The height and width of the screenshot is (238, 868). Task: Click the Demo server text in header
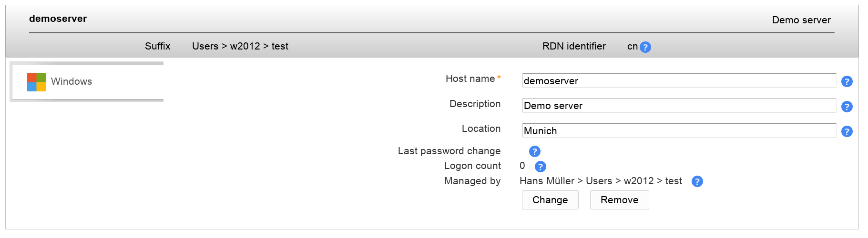coord(801,20)
